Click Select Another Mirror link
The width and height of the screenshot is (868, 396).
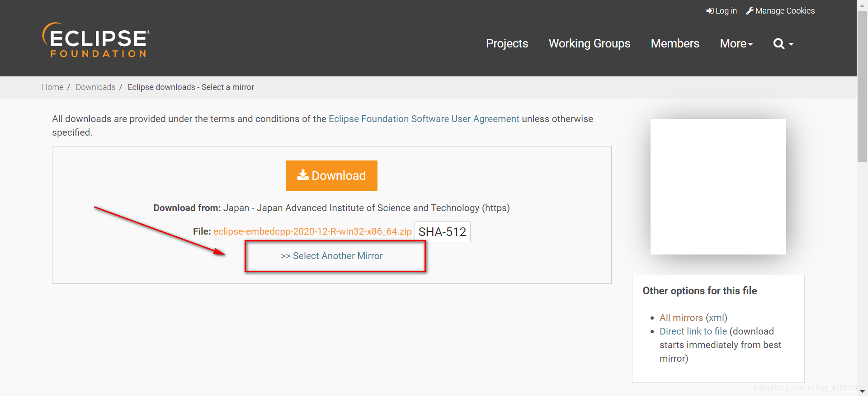332,256
